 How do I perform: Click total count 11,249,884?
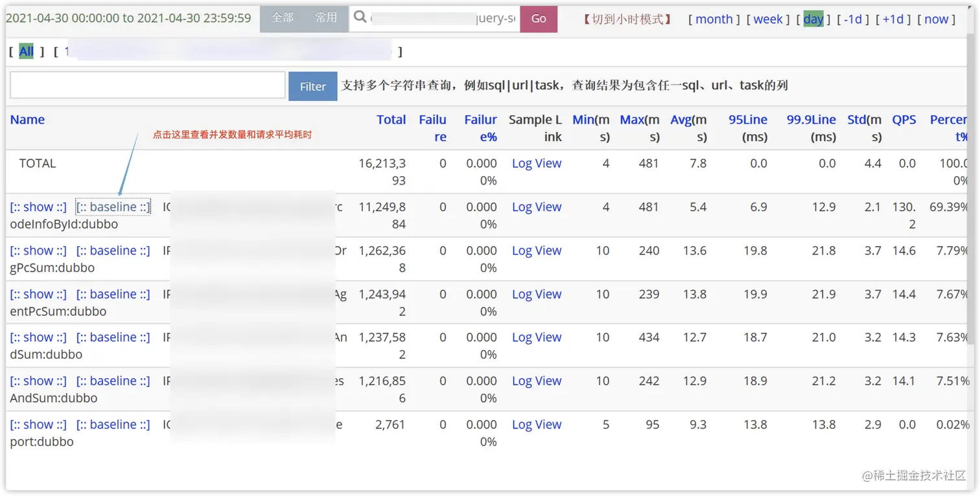[x=382, y=216]
